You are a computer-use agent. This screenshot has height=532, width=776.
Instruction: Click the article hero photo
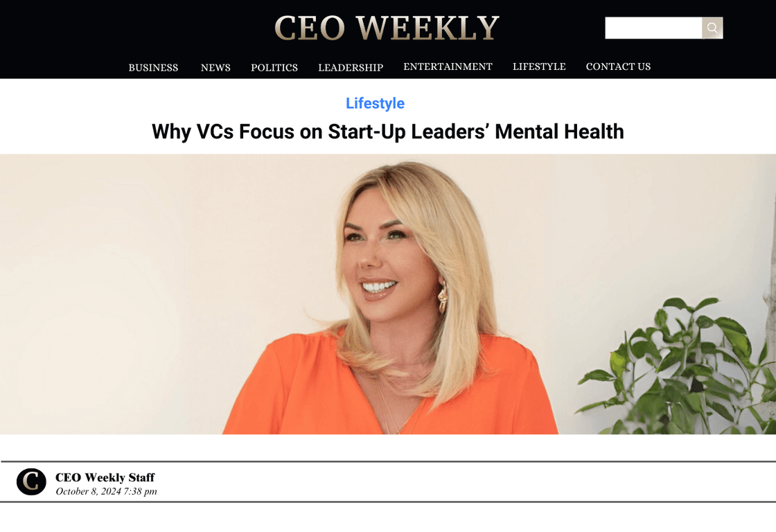[388, 294]
